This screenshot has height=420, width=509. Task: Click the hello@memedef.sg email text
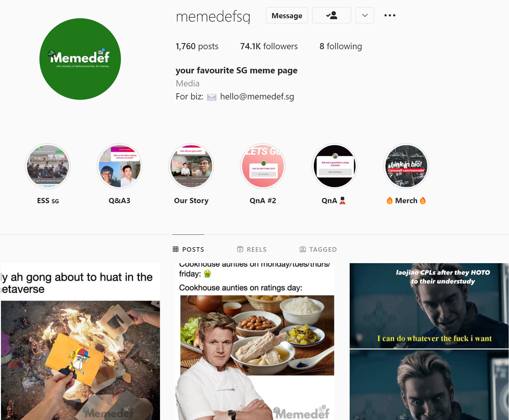(x=257, y=97)
